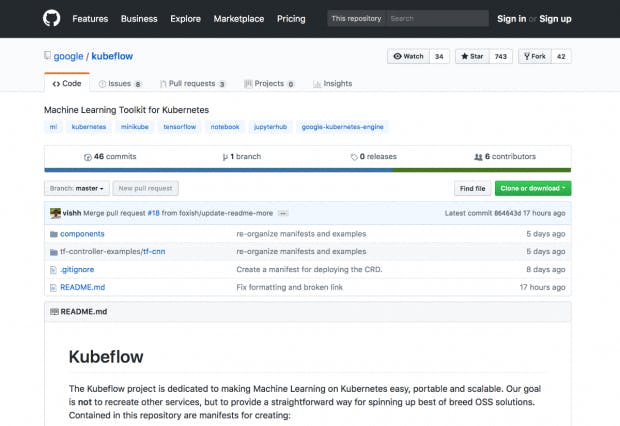Open the google owner link
Viewport: 620px width, 426px height.
pos(68,56)
